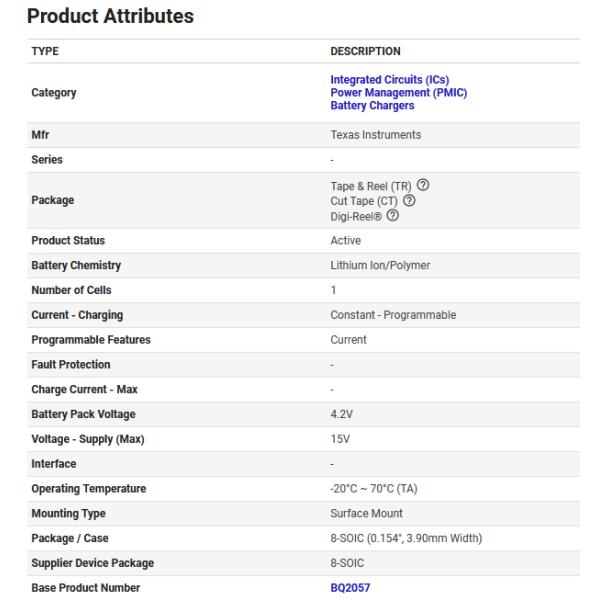Open the Integrated Circuits (ICs) category link
600x600 pixels.
pos(396,80)
